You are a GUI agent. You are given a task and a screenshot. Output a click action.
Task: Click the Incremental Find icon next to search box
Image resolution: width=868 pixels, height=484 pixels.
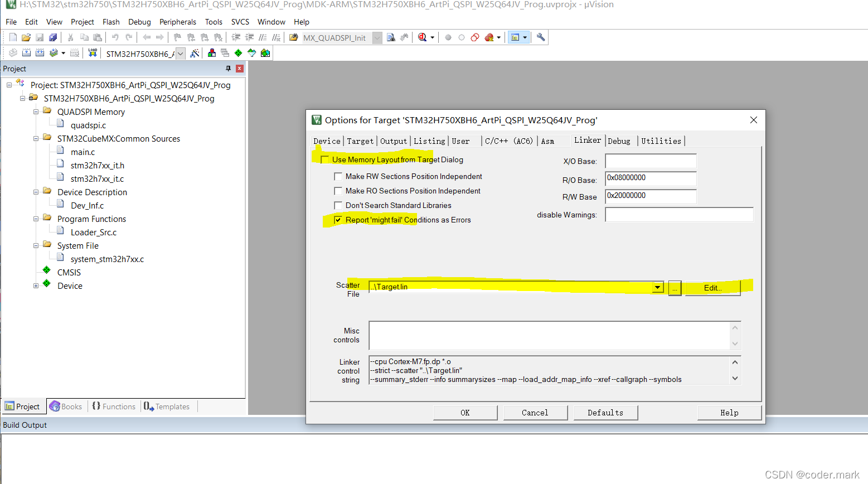point(404,37)
